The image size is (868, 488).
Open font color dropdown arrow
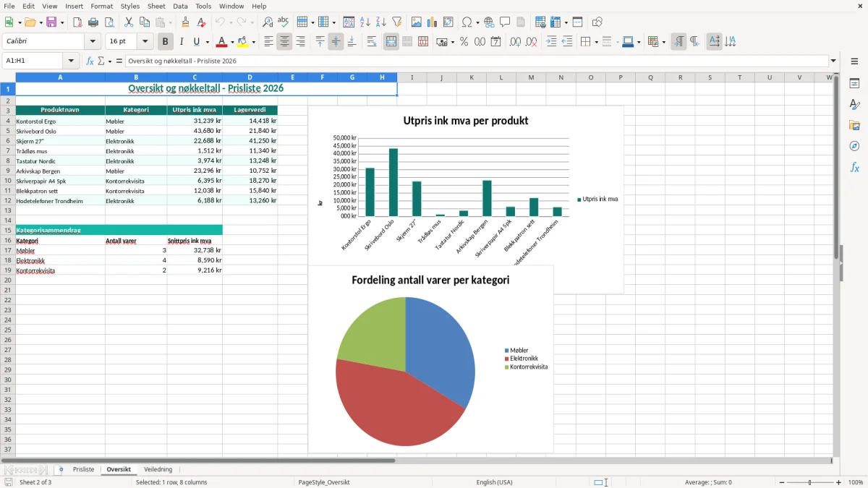click(232, 42)
